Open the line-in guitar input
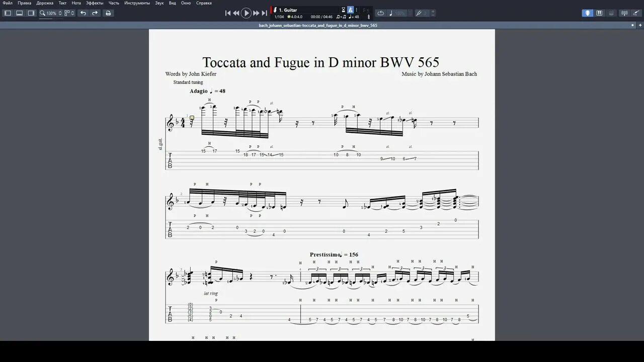Image resolution: width=644 pixels, height=362 pixels. (x=636, y=13)
